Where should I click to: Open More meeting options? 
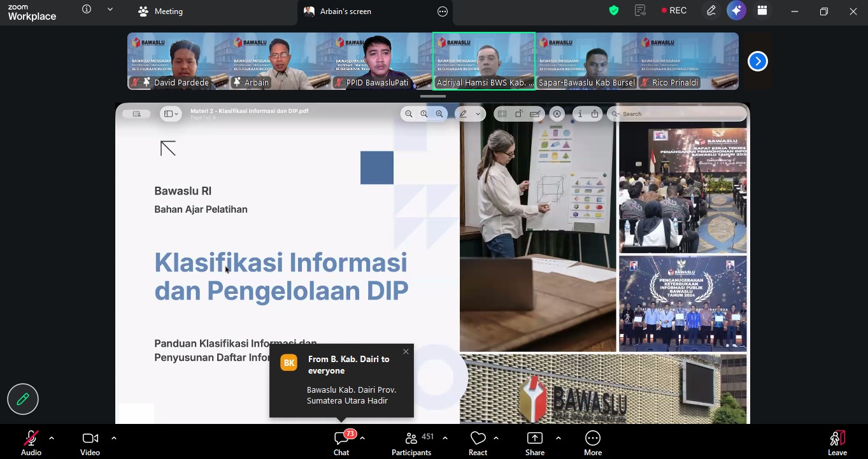click(x=593, y=443)
